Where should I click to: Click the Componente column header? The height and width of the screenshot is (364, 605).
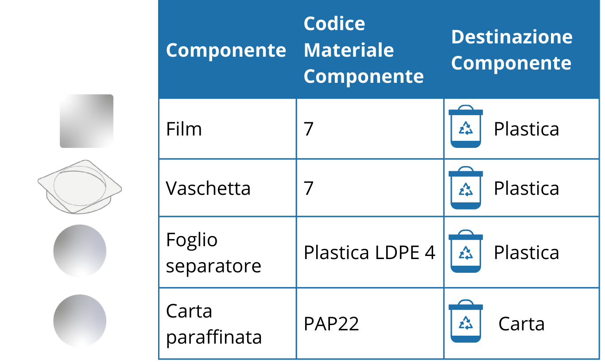pos(226,50)
